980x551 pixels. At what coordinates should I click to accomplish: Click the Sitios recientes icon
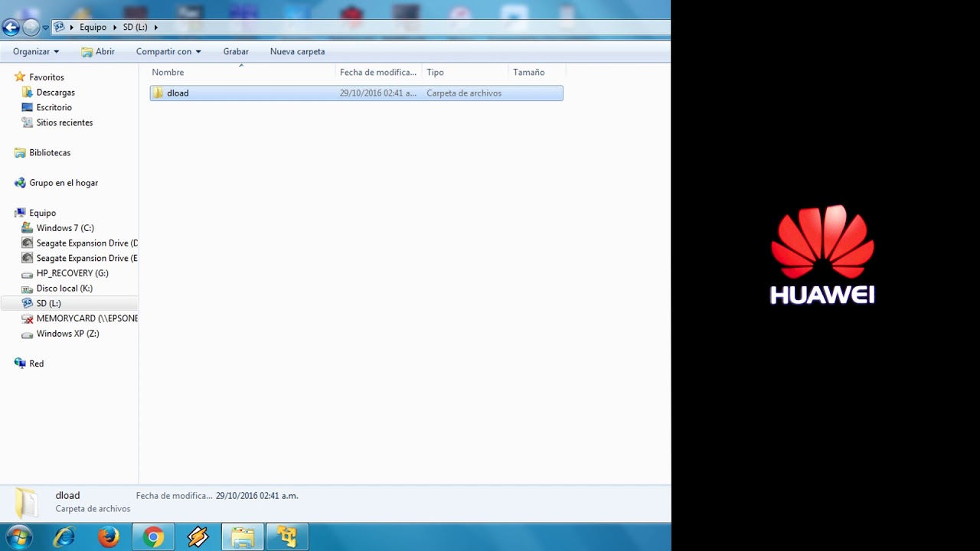[28, 122]
